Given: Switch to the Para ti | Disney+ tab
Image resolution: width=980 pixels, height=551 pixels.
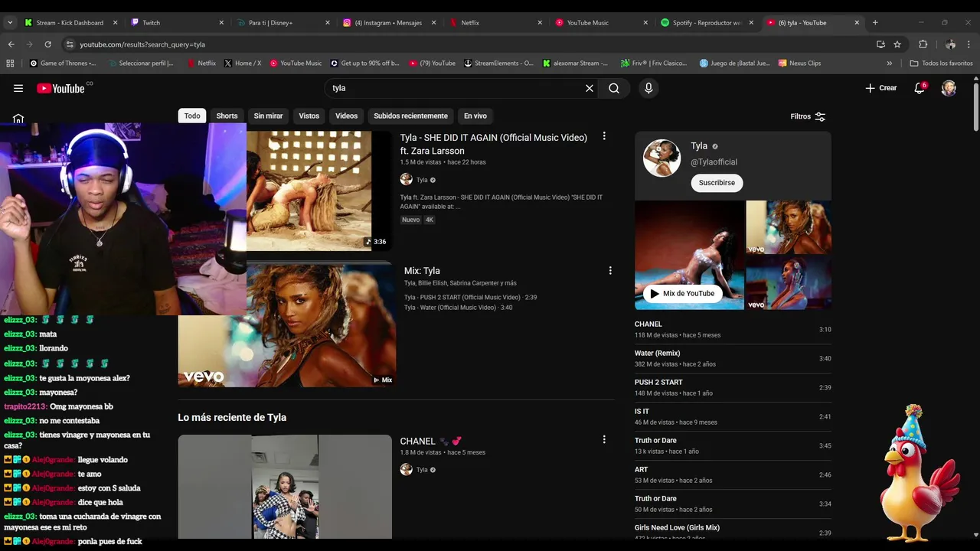Looking at the screenshot, I should click(283, 23).
